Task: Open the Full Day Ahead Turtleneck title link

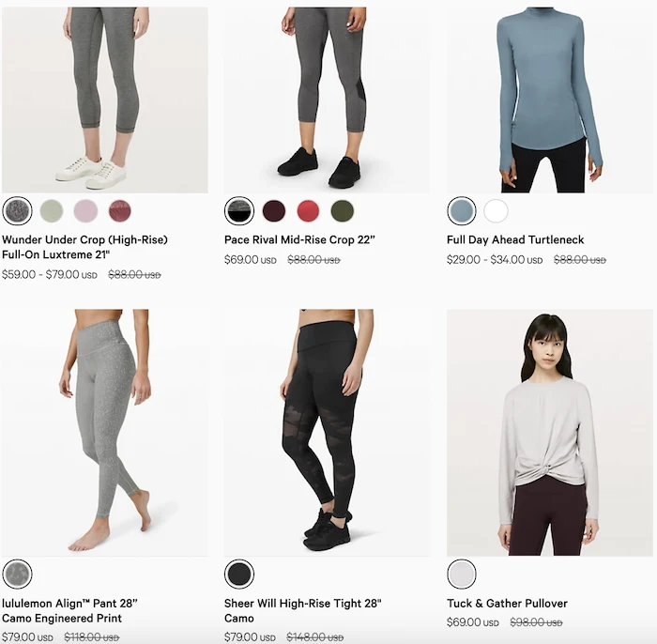Action: (515, 240)
